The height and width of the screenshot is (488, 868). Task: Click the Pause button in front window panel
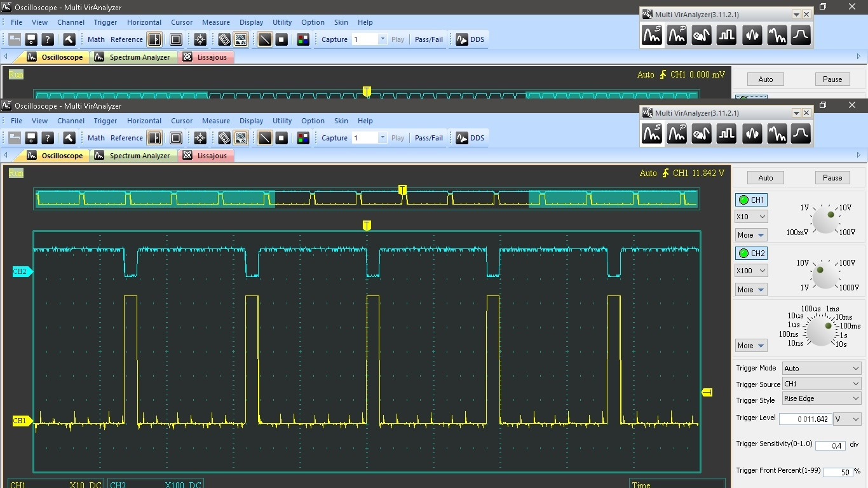click(x=832, y=178)
